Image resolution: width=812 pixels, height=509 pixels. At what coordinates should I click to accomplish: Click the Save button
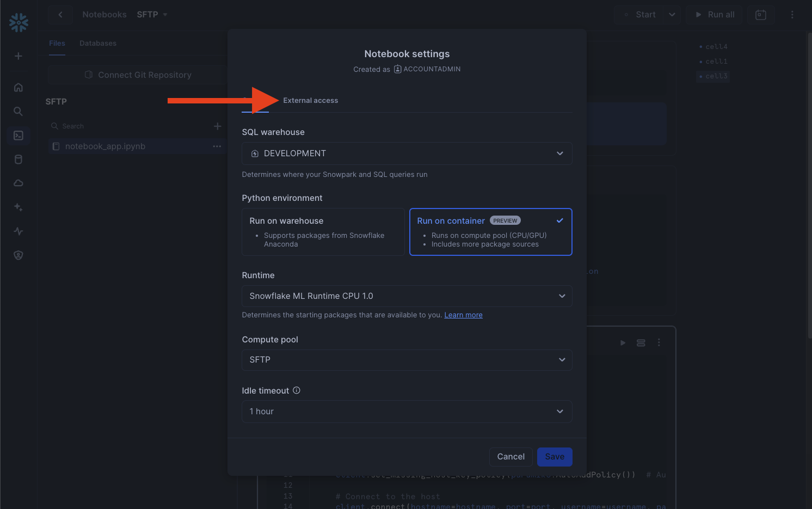tap(554, 457)
